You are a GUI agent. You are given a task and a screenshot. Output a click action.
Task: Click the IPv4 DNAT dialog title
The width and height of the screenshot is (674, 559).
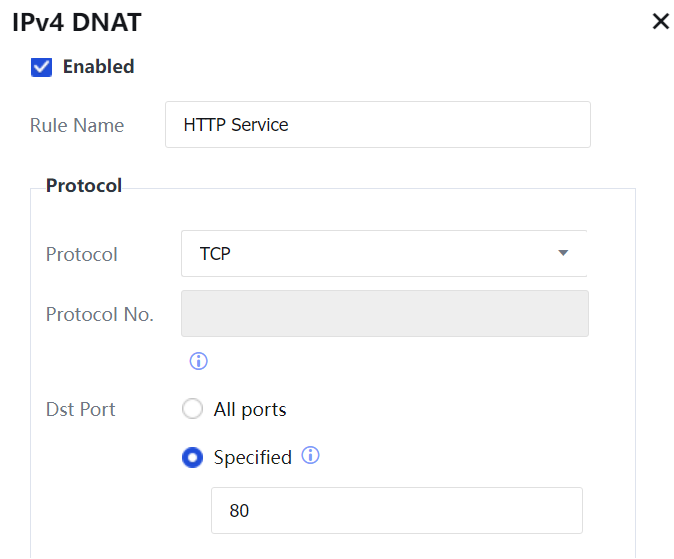coord(76,22)
